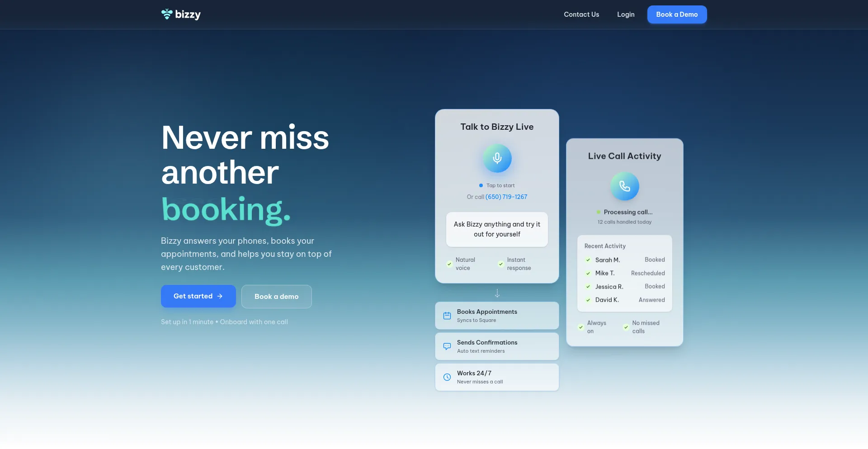Click the Get started button

coord(198,296)
